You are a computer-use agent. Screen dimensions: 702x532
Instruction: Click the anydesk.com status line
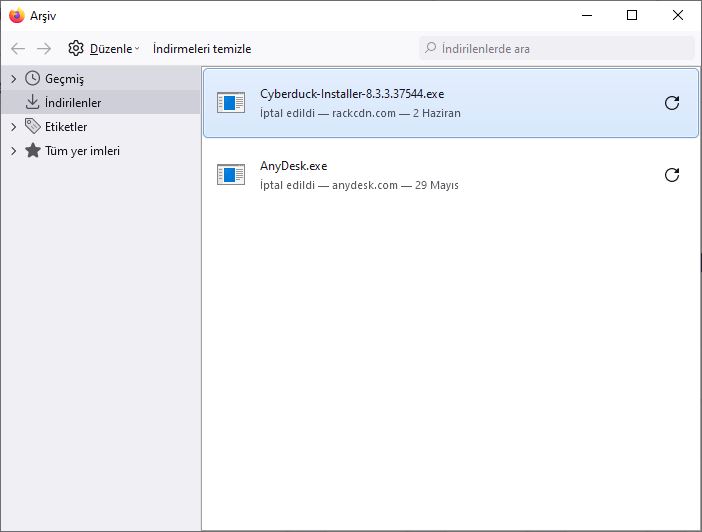coord(360,185)
